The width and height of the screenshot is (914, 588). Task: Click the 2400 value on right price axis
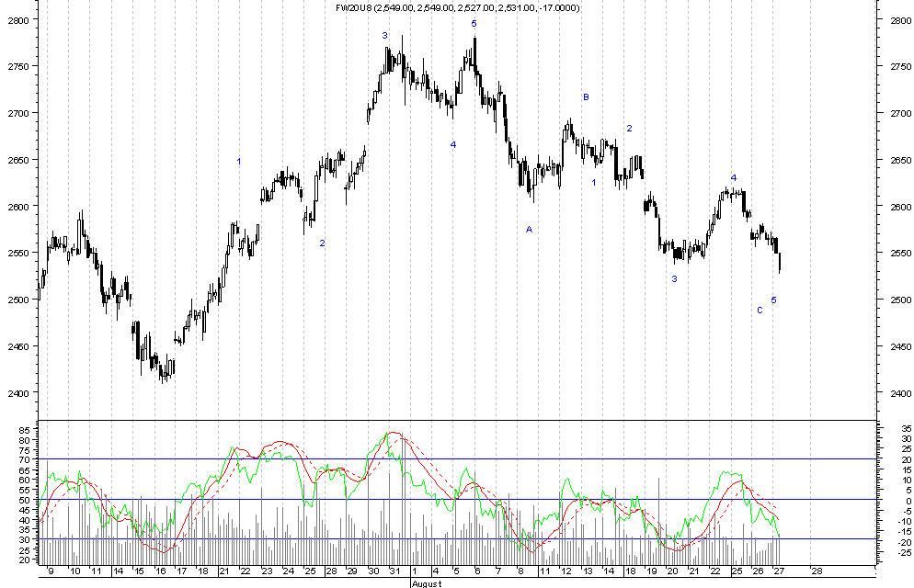coord(900,393)
